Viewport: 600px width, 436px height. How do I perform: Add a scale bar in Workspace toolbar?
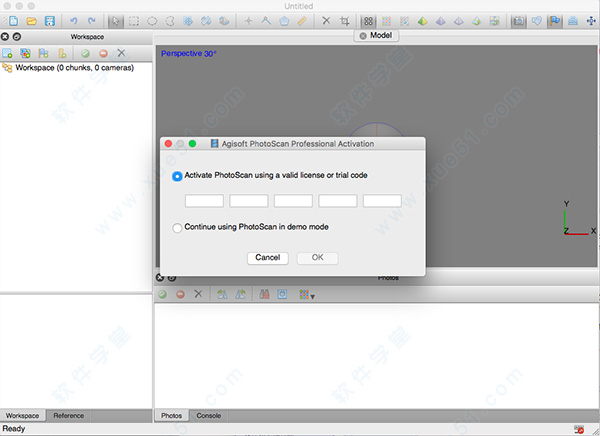(x=62, y=53)
